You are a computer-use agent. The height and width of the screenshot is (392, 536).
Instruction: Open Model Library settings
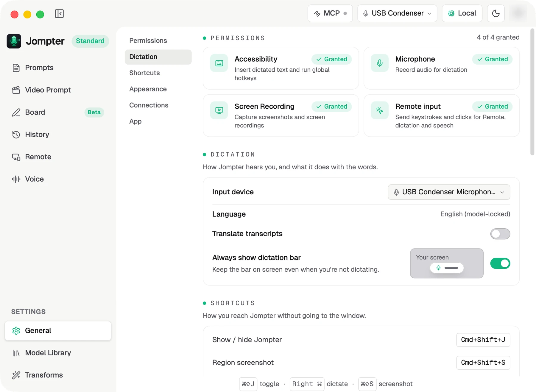pyautogui.click(x=58, y=353)
